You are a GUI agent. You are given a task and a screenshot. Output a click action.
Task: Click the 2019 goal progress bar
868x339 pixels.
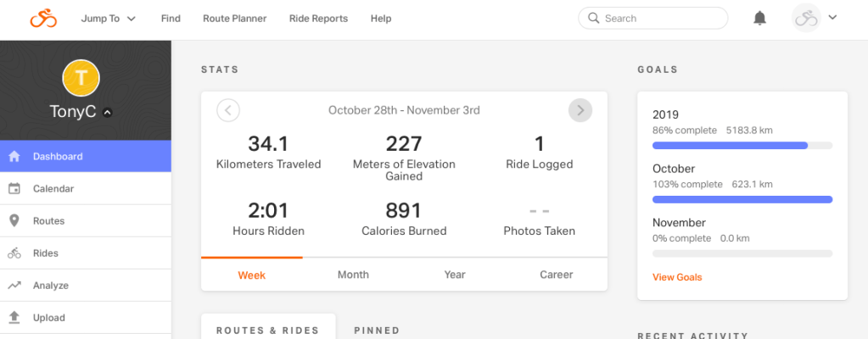tap(742, 146)
